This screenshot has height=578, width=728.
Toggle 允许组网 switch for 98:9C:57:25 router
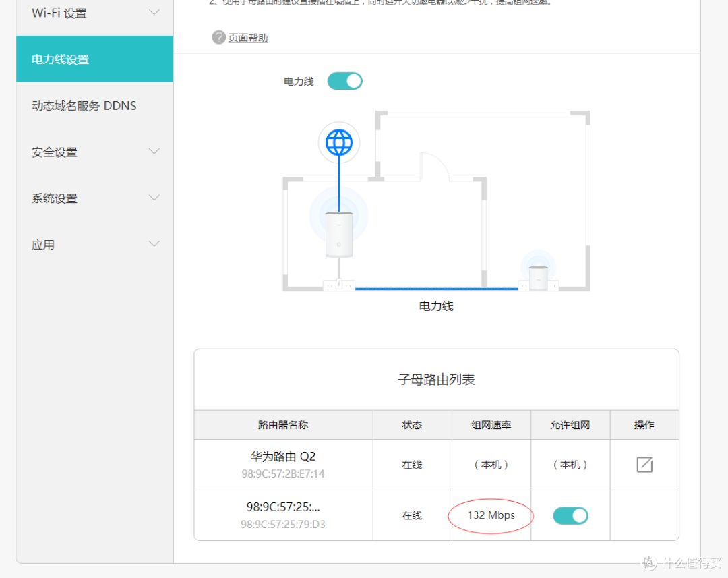pos(571,516)
